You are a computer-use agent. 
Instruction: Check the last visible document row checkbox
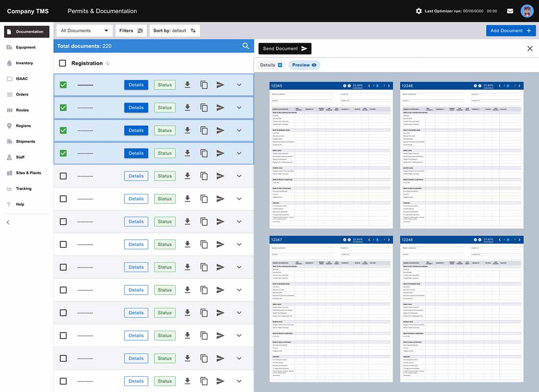(63, 381)
